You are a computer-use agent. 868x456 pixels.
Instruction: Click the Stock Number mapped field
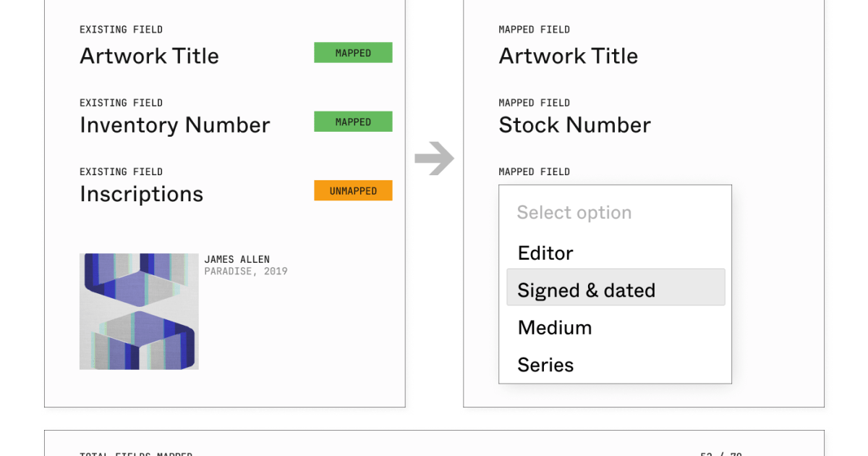click(x=574, y=124)
